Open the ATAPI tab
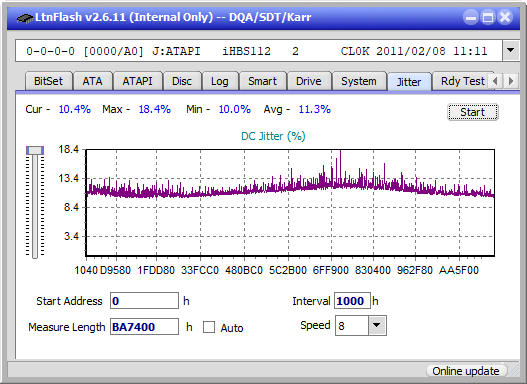Screen dimensions: 527x384 click(137, 81)
